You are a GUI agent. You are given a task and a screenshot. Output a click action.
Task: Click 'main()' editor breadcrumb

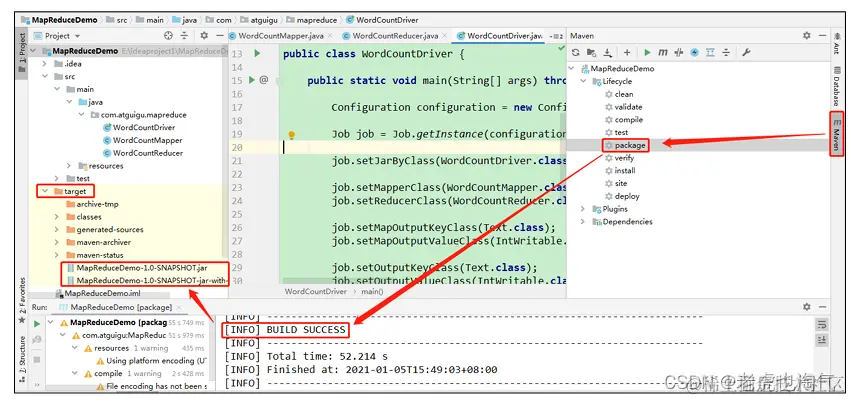coord(372,291)
